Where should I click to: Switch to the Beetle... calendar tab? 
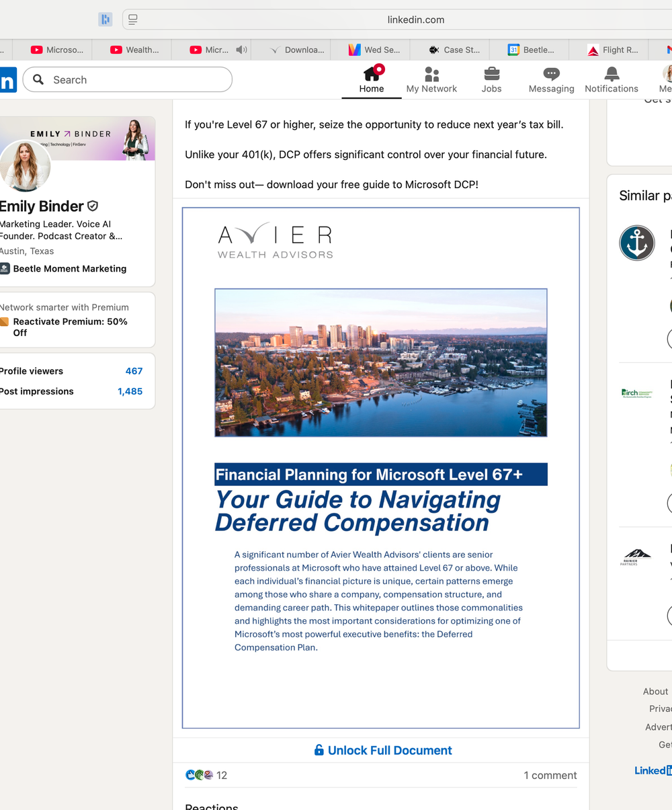pos(531,50)
